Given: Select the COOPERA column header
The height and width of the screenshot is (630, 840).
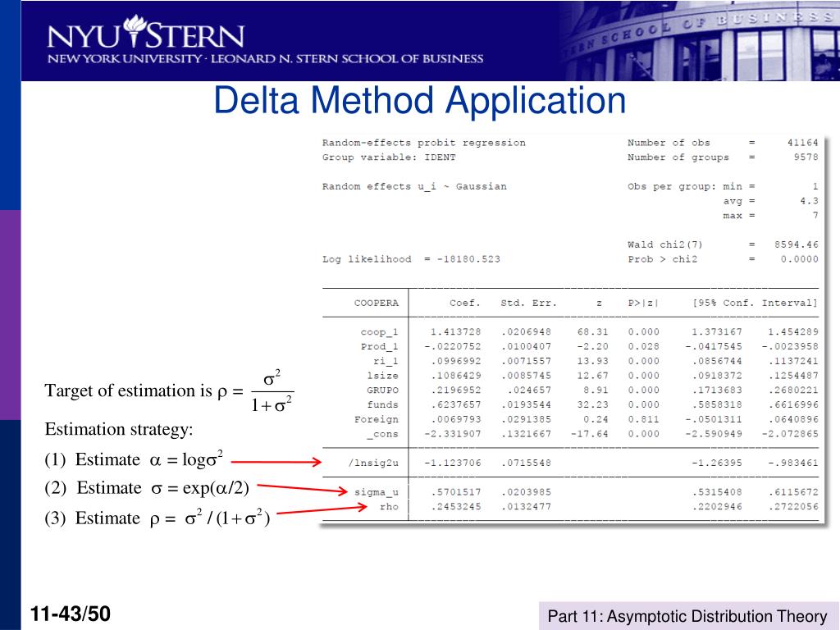Looking at the screenshot, I should tap(376, 304).
